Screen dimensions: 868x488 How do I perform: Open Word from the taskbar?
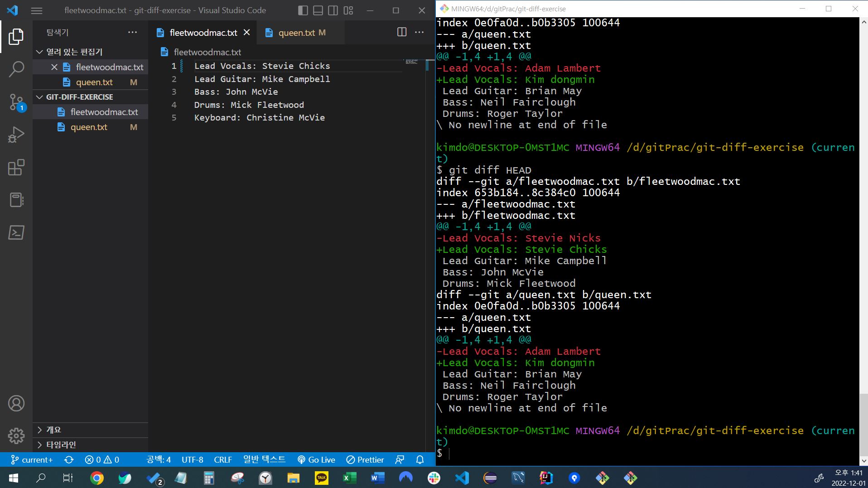tap(378, 478)
